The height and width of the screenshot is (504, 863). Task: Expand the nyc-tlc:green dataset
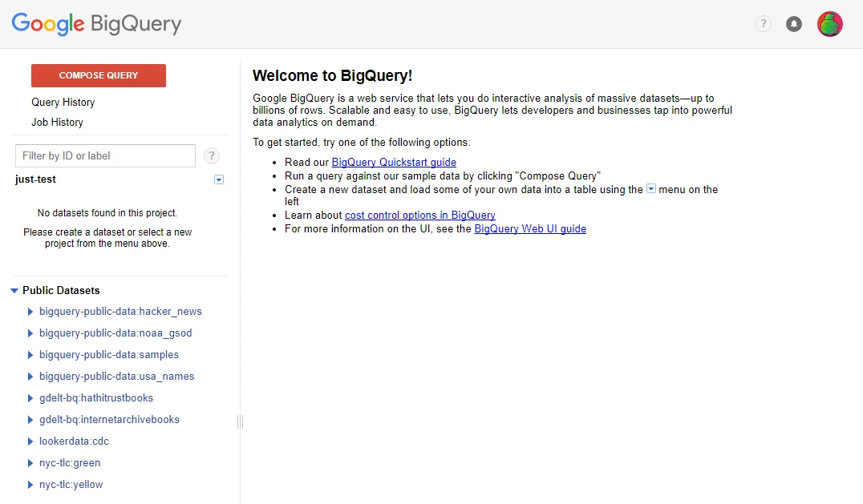31,462
